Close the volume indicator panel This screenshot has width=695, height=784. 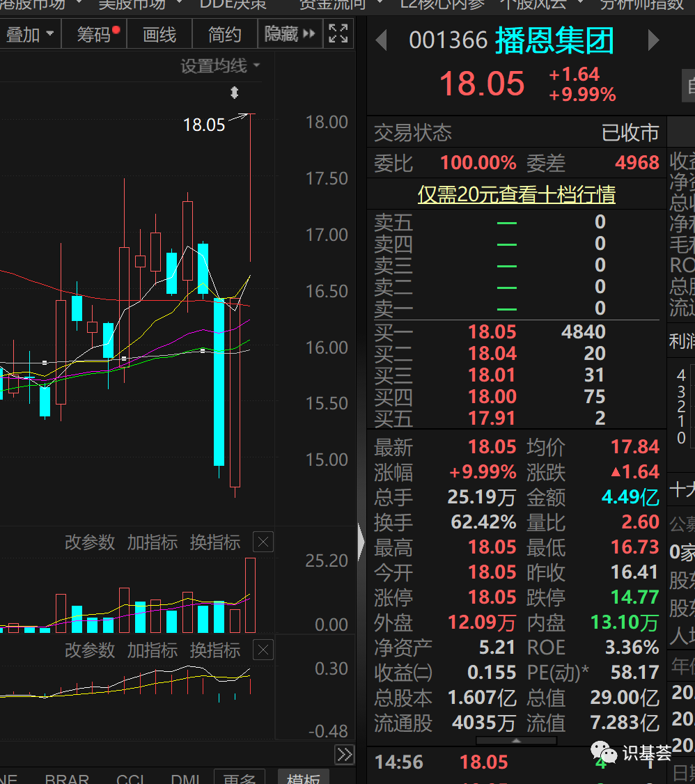pos(263,542)
